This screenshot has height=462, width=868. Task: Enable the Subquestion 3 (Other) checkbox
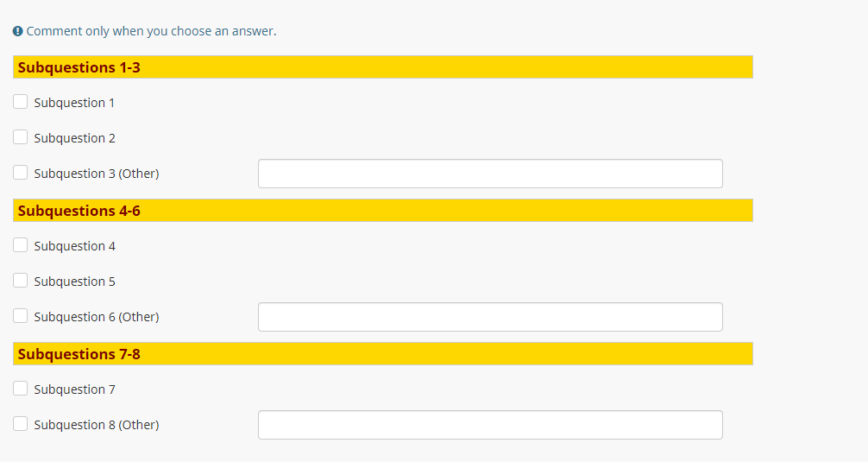coord(21,173)
